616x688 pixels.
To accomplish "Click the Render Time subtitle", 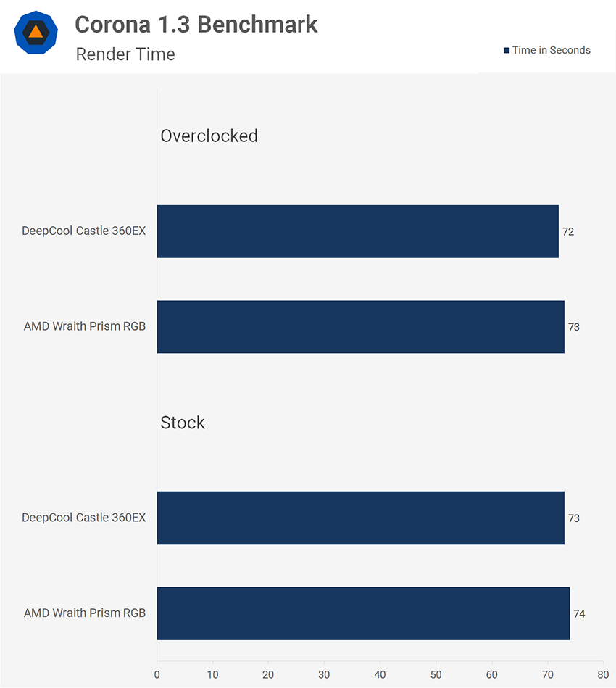I will [125, 54].
